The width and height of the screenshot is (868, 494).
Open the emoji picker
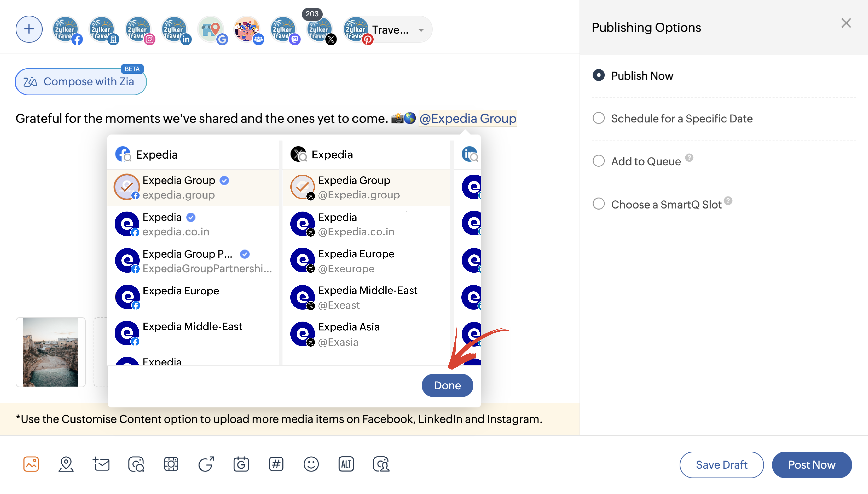click(x=311, y=464)
